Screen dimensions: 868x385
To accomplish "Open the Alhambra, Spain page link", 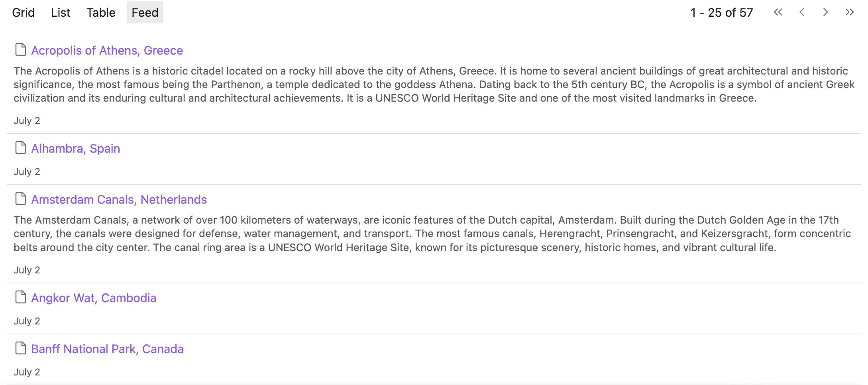I will click(x=75, y=149).
